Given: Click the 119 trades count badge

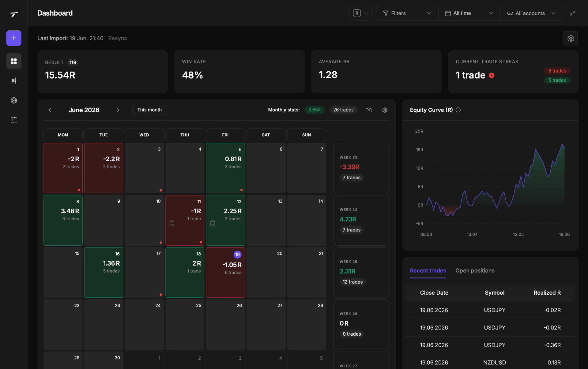Looking at the screenshot, I should [x=73, y=62].
